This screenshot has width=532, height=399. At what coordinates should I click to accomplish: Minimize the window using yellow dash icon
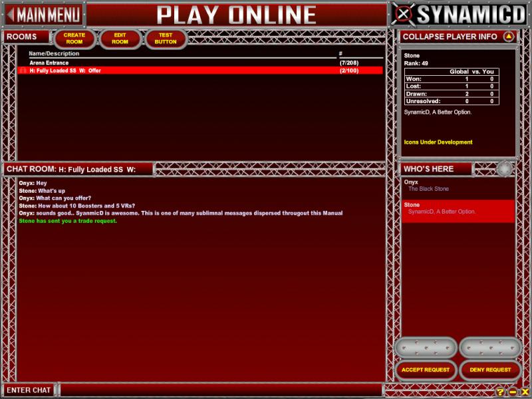513,392
